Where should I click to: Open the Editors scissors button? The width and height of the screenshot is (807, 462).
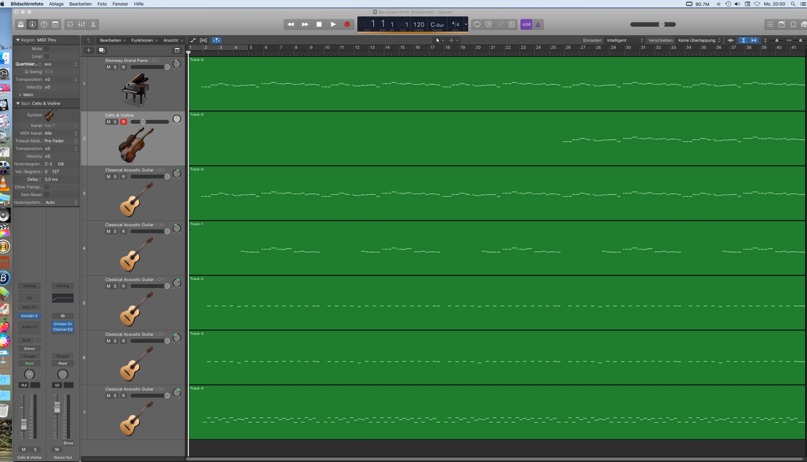point(93,24)
